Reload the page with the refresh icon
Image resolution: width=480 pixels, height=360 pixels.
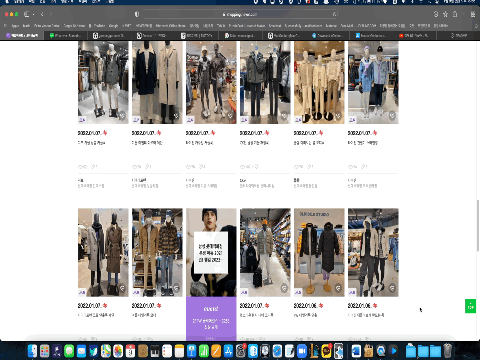[334, 14]
